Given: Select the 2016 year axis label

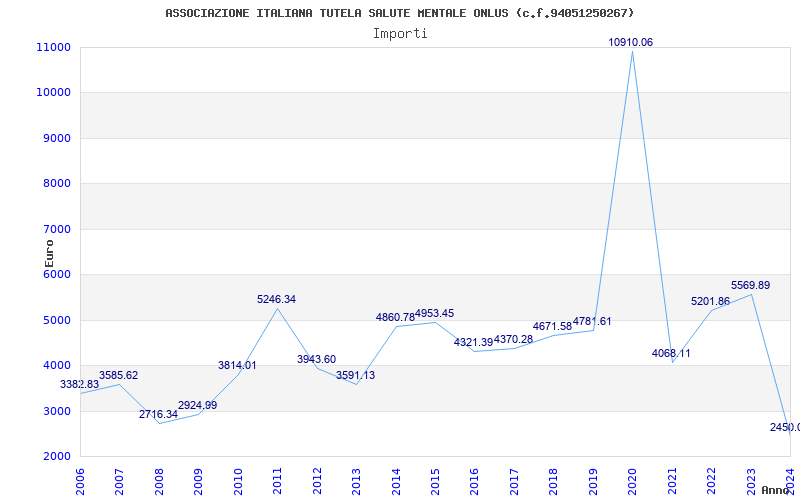Looking at the screenshot, I should coord(474,481).
